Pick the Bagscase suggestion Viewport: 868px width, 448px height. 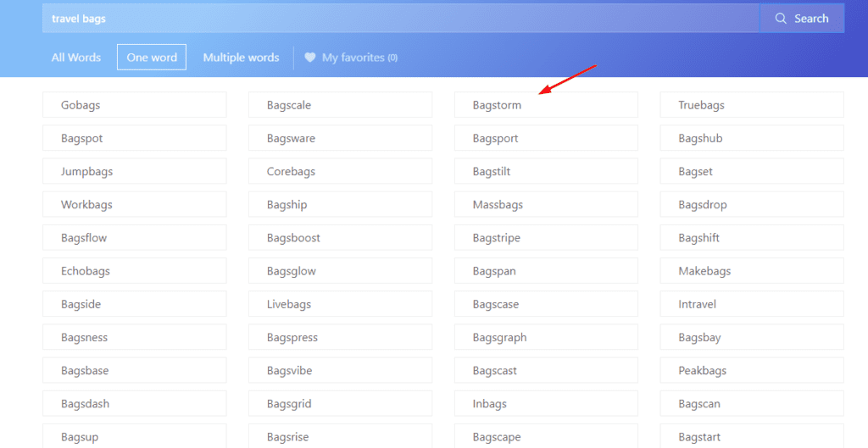[547, 304]
